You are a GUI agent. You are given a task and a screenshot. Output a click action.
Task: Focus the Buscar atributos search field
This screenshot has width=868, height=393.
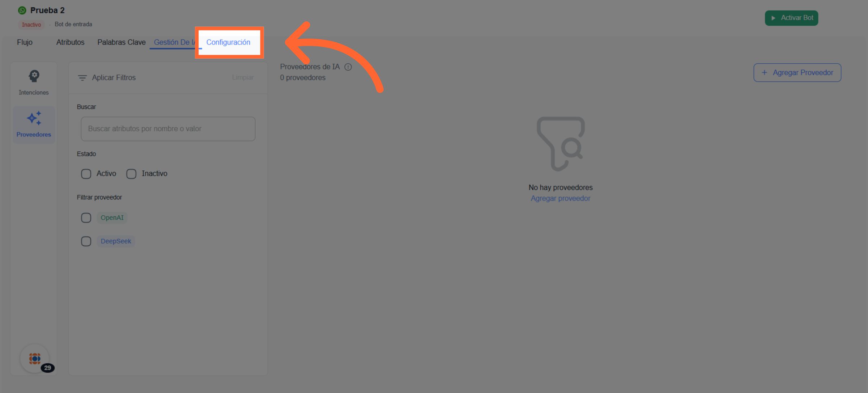tap(168, 129)
